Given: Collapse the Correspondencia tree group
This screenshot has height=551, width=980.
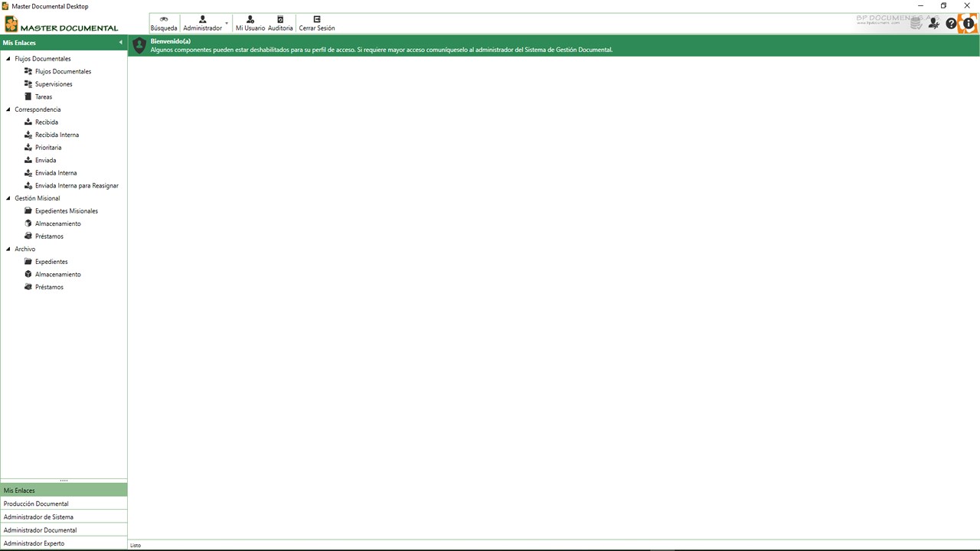Looking at the screenshot, I should point(8,109).
